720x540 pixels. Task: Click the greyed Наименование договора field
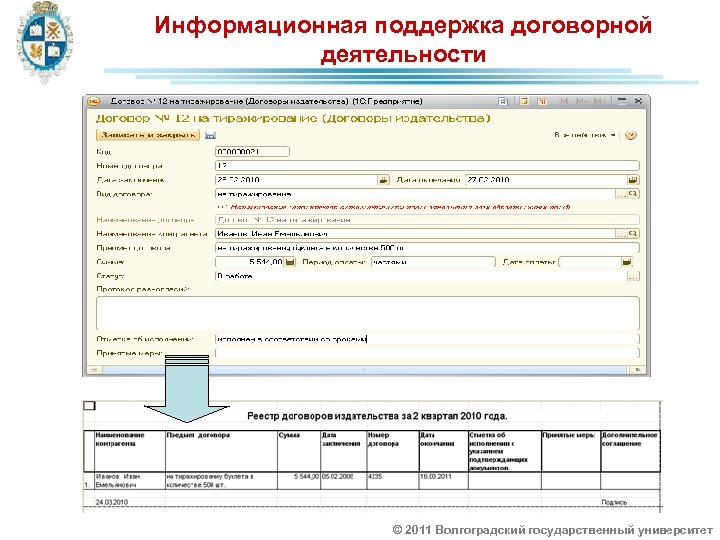coord(427,220)
